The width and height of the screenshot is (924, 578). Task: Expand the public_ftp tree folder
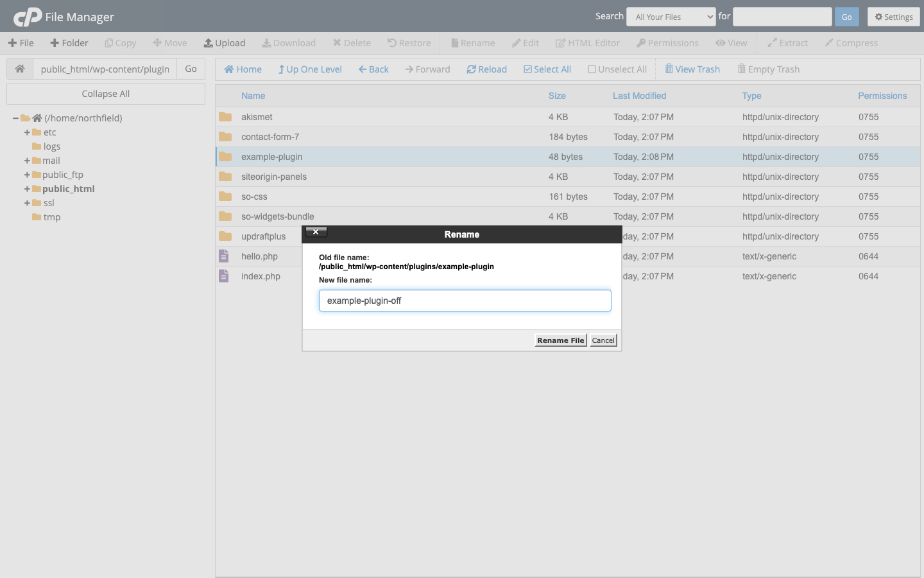(27, 175)
